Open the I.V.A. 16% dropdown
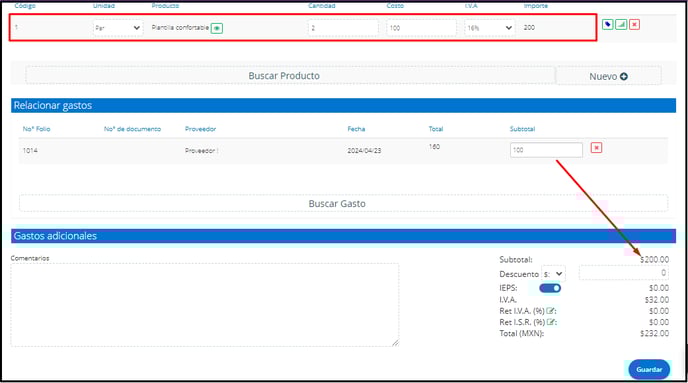This screenshot has width=688, height=383. [x=489, y=28]
